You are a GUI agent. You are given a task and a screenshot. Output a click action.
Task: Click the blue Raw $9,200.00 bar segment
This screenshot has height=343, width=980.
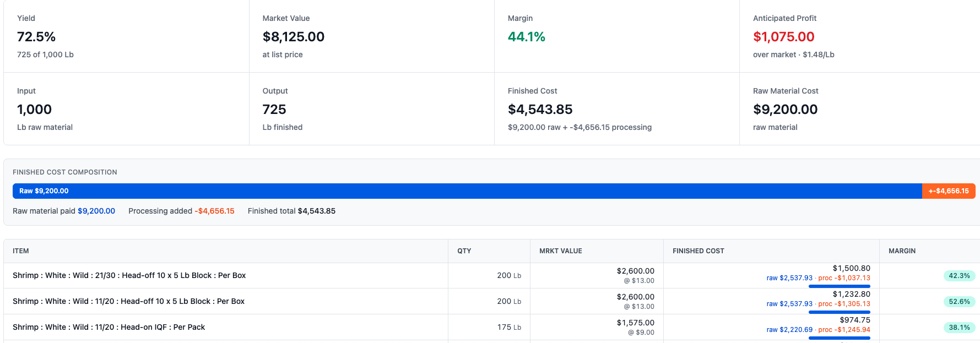(x=467, y=191)
